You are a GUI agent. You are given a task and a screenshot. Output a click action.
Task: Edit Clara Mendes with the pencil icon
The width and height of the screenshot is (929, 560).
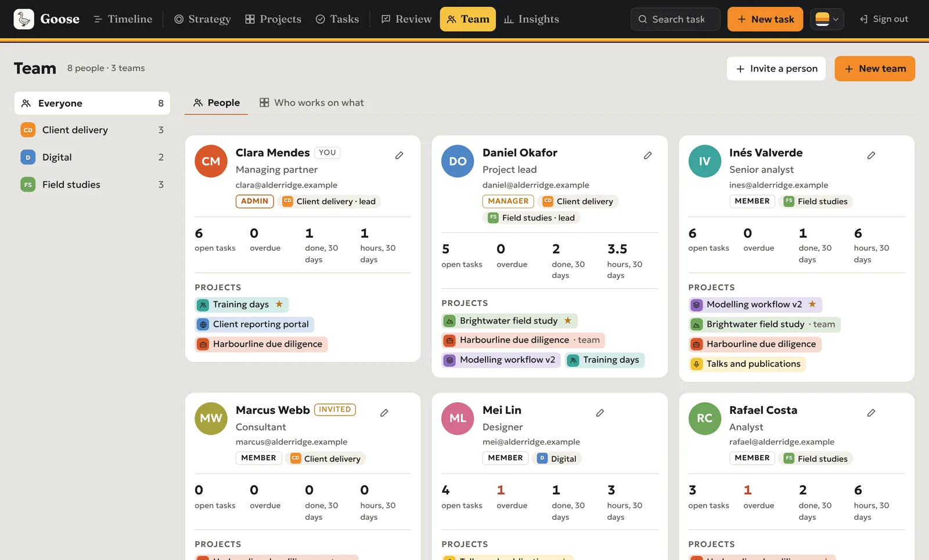pos(399,156)
